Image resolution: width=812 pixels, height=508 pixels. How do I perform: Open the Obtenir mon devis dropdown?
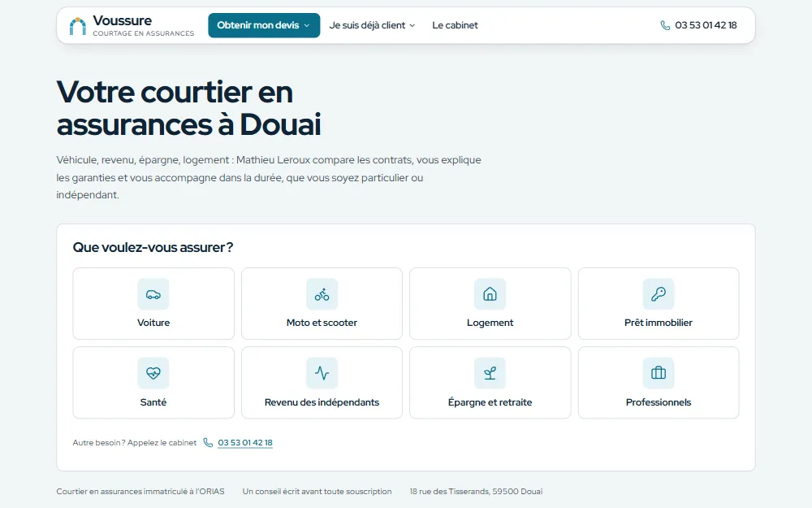point(264,25)
